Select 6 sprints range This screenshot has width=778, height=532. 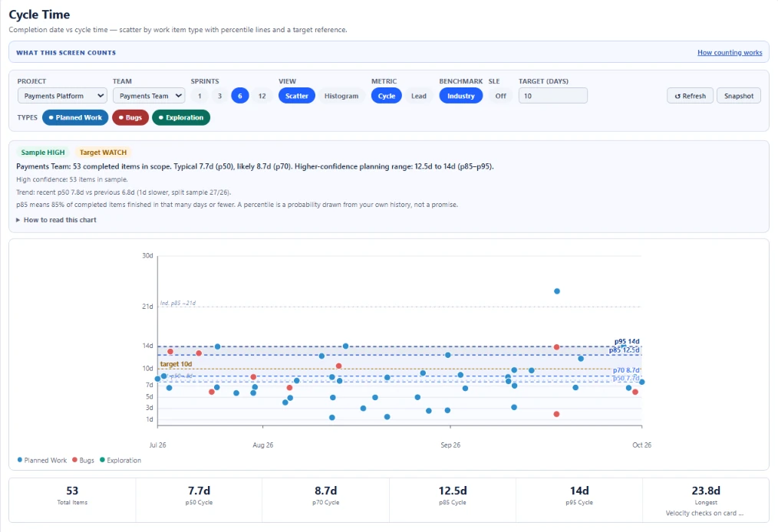(x=240, y=96)
